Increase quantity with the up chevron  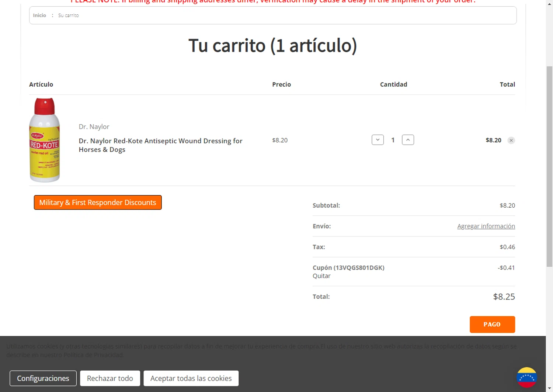tap(408, 140)
